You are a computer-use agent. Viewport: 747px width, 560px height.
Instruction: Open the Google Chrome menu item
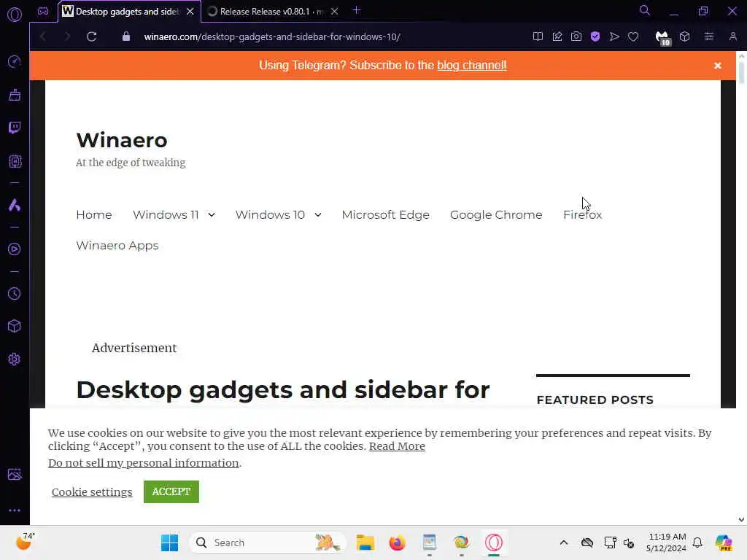496,215
